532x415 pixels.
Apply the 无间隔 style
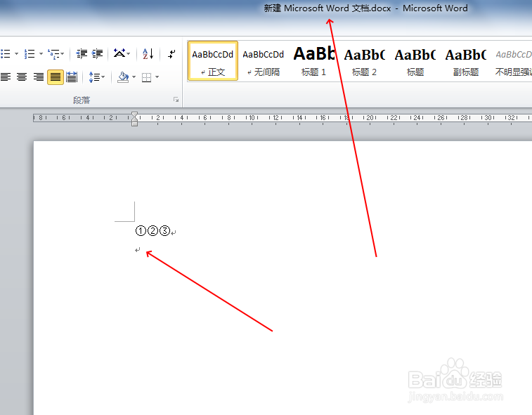[x=264, y=61]
